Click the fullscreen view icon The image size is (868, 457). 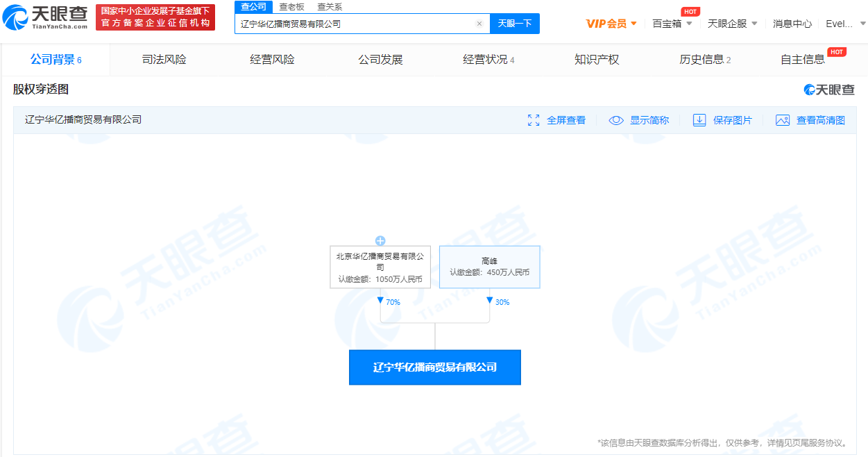pyautogui.click(x=534, y=120)
